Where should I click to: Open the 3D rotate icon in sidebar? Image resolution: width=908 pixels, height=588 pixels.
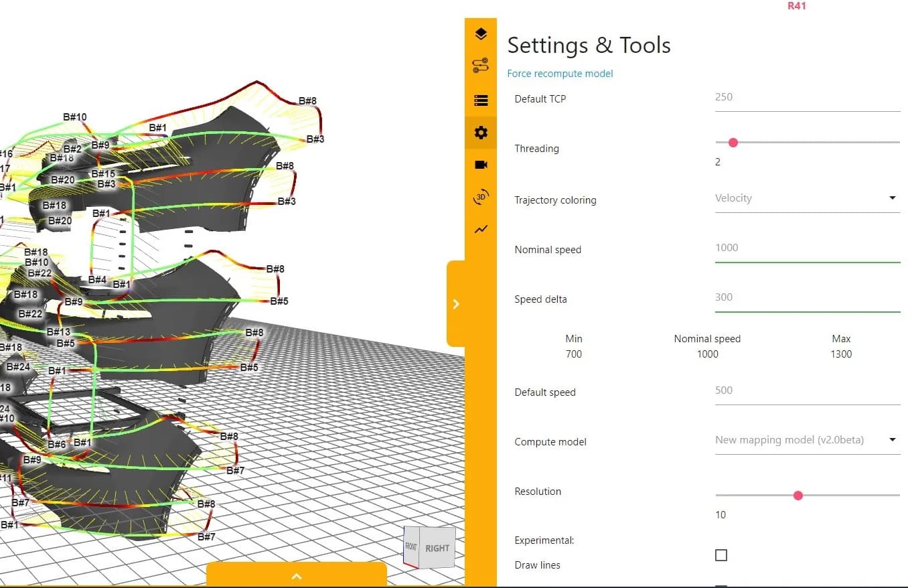point(481,197)
